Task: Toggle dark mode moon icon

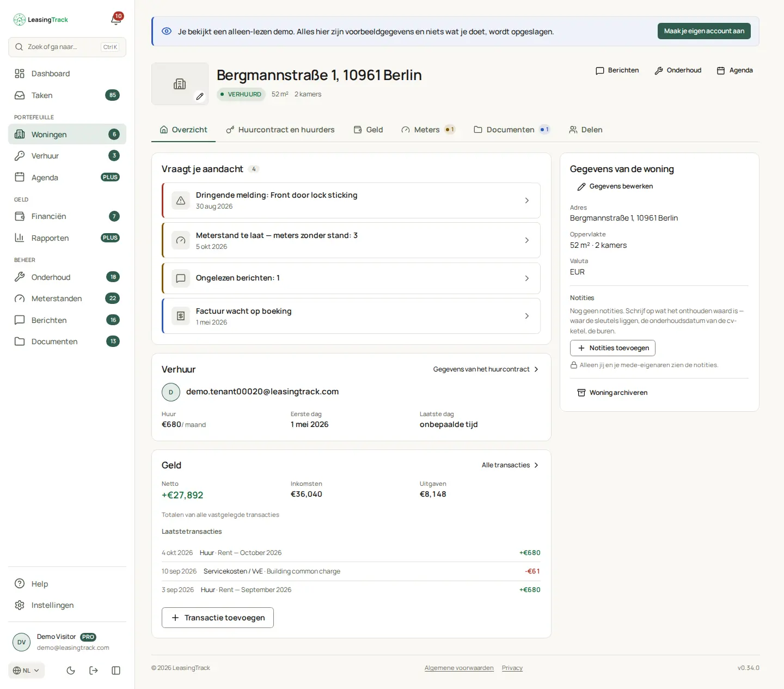Action: (71, 670)
